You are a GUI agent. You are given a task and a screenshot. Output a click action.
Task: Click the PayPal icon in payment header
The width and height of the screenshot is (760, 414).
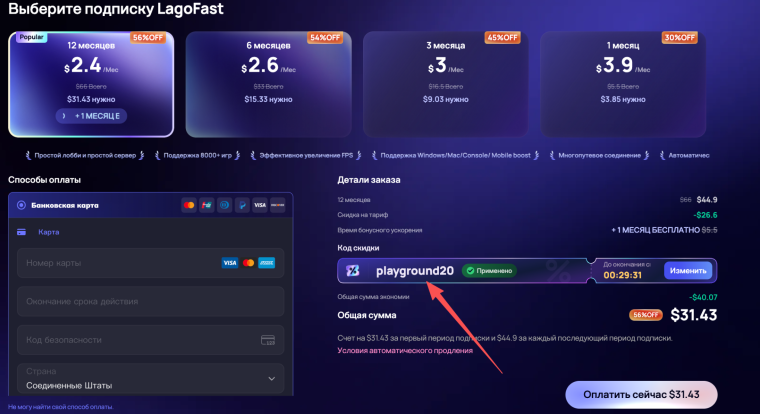(242, 205)
